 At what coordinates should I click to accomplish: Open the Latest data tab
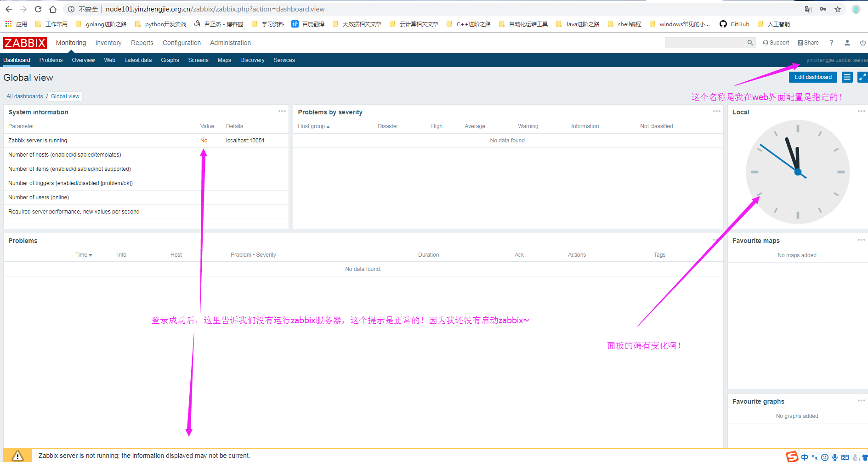coord(138,60)
